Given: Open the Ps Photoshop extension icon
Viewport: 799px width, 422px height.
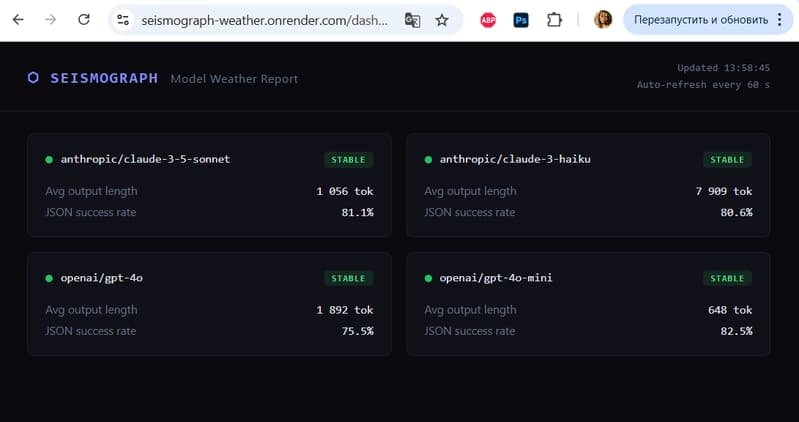Looking at the screenshot, I should point(521,20).
